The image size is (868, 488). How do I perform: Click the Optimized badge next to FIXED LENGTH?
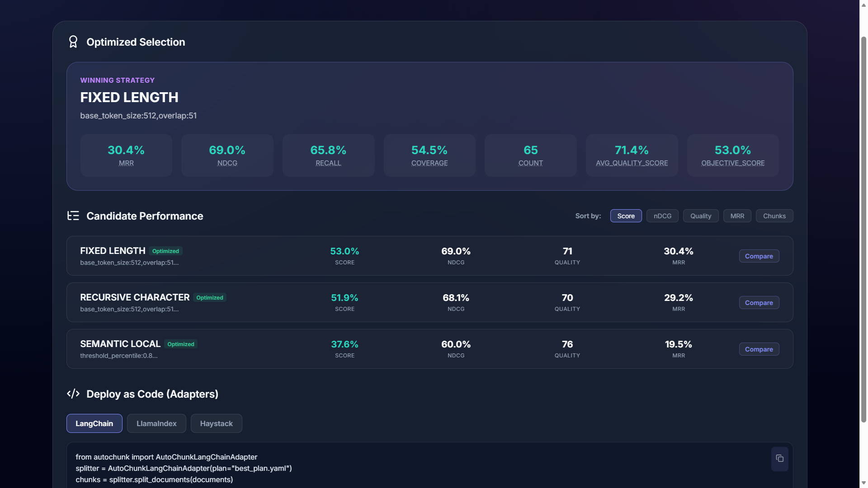click(165, 251)
